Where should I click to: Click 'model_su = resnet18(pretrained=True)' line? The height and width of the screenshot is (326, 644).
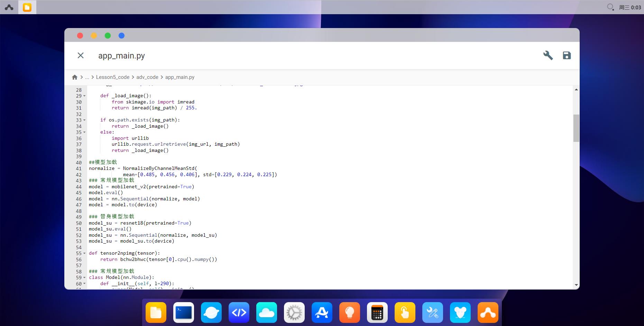[x=140, y=223]
